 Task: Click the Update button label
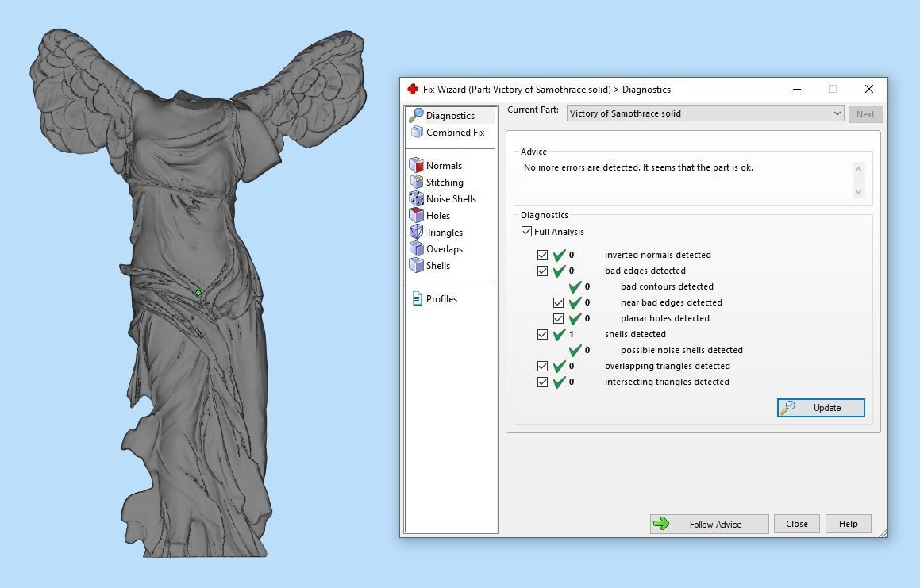click(826, 408)
